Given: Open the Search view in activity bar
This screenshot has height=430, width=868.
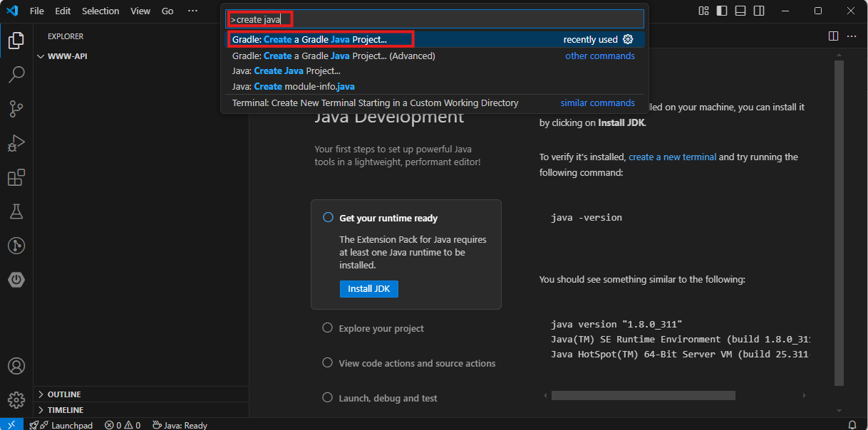Looking at the screenshot, I should click(x=16, y=75).
